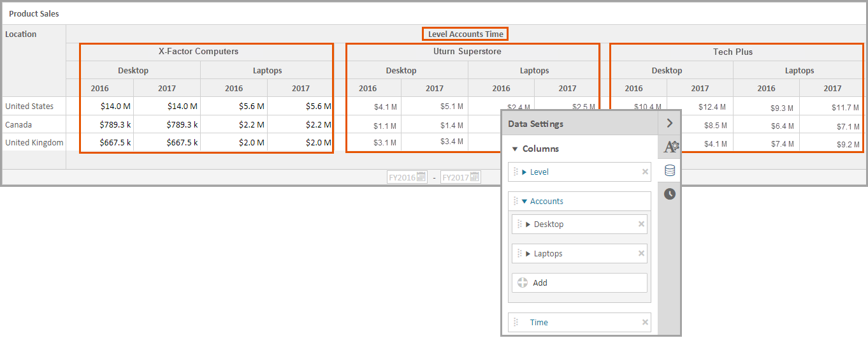Remove the Level column item
The width and height of the screenshot is (868, 338).
(x=645, y=172)
